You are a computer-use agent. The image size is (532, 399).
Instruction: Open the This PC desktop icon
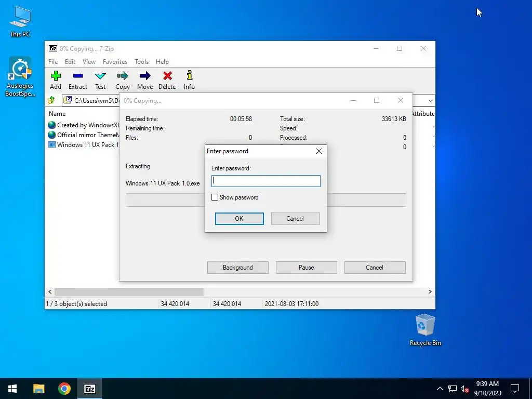(x=20, y=22)
